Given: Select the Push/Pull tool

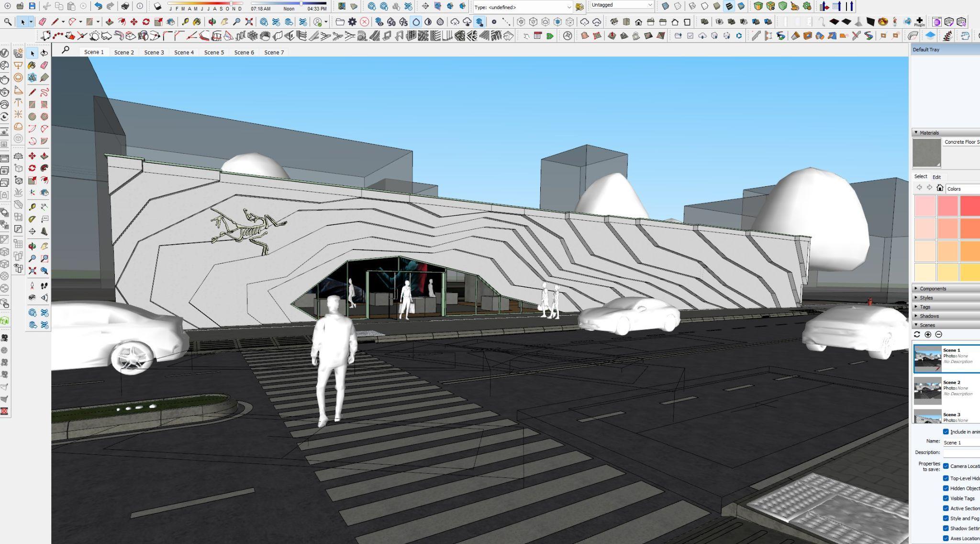Looking at the screenshot, I should (x=110, y=22).
